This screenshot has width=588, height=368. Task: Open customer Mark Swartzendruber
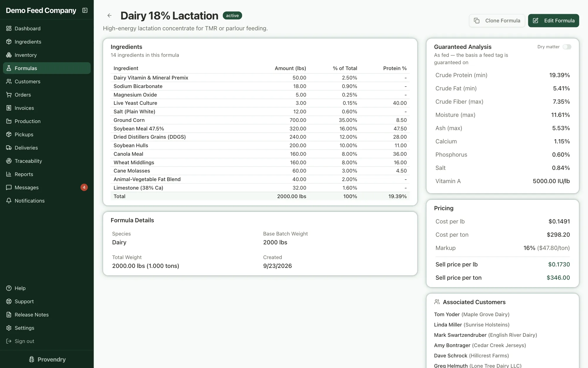click(x=485, y=335)
